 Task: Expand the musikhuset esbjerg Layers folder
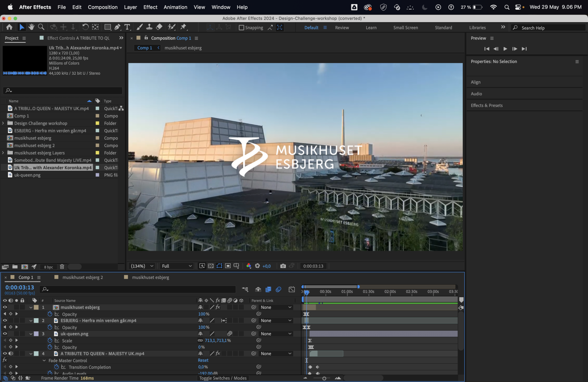pyautogui.click(x=3, y=153)
